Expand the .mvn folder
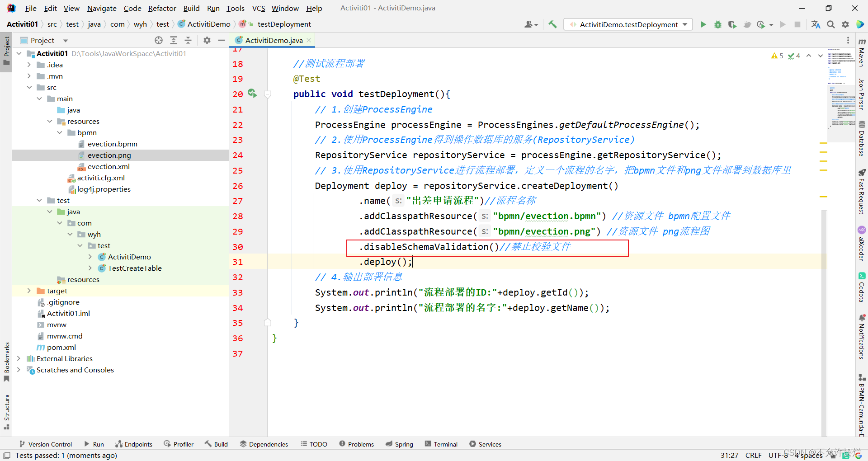868x461 pixels. tap(29, 76)
